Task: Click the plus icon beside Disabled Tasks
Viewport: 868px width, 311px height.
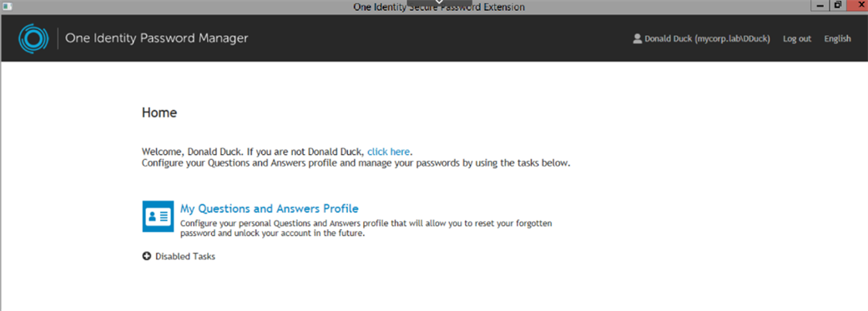Action: click(147, 256)
